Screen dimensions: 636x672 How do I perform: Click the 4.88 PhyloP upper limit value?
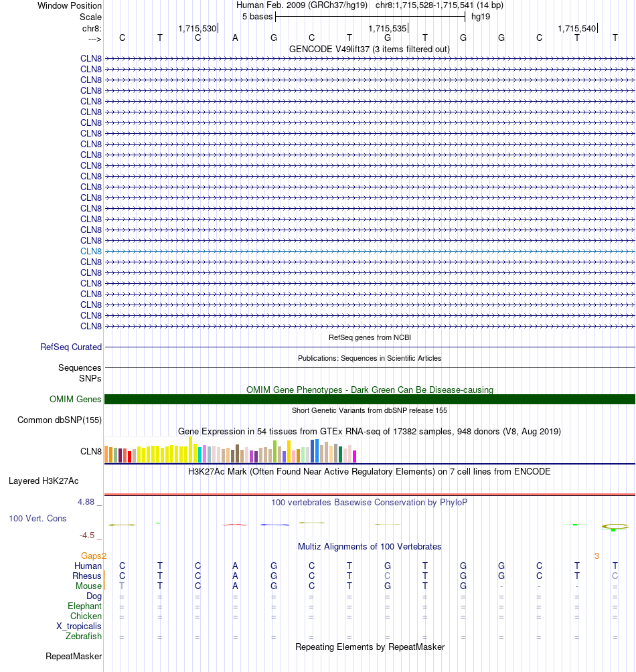click(x=86, y=501)
